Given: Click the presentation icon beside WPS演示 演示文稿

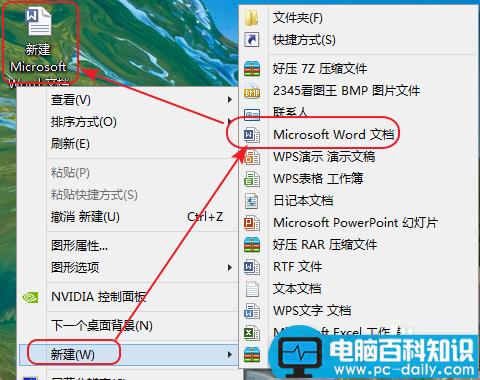Looking at the screenshot, I should [x=252, y=157].
